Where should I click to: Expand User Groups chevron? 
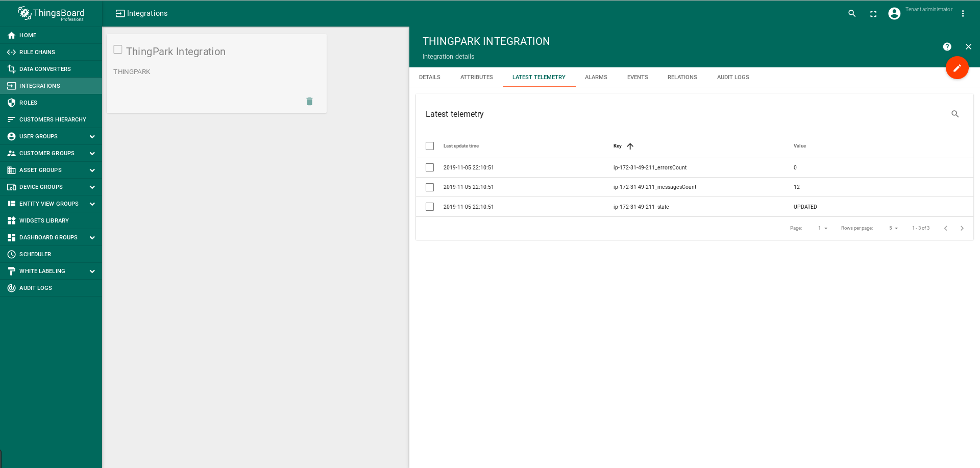point(92,136)
